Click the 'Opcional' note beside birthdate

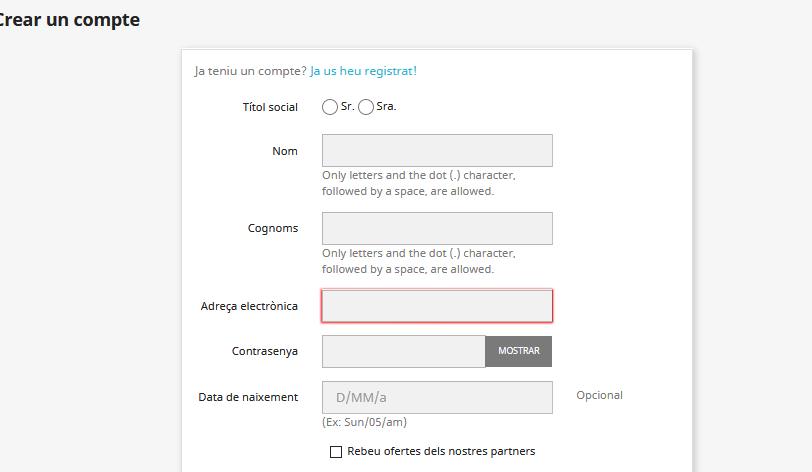[599, 395]
